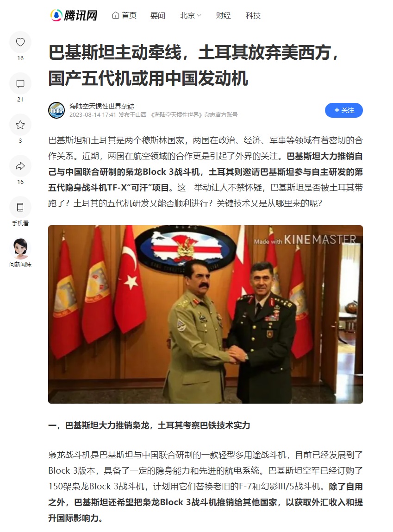Follow the author with +关注 button

point(344,110)
